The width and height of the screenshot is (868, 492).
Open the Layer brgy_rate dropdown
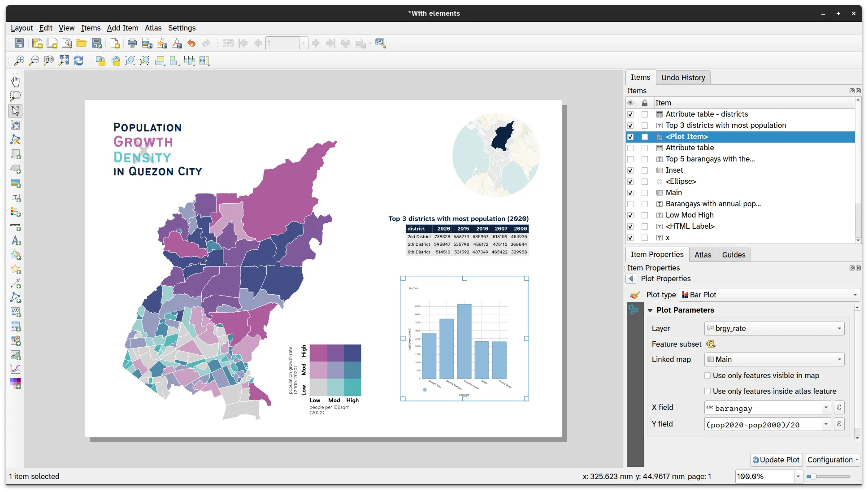774,328
